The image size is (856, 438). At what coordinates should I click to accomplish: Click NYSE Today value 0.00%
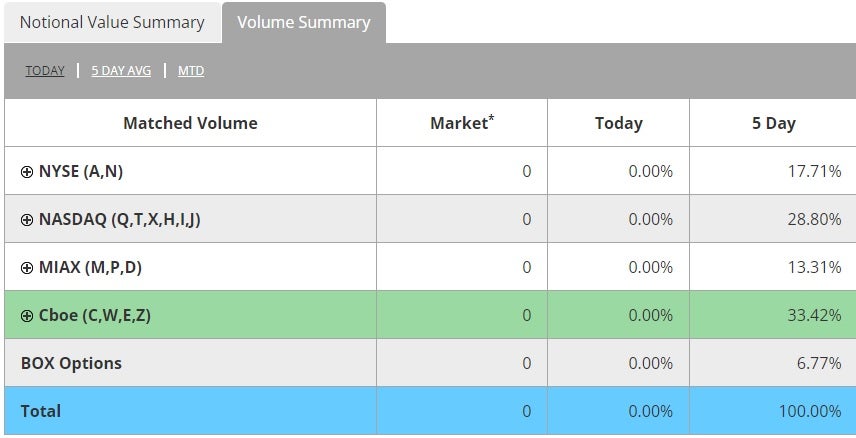tap(651, 171)
